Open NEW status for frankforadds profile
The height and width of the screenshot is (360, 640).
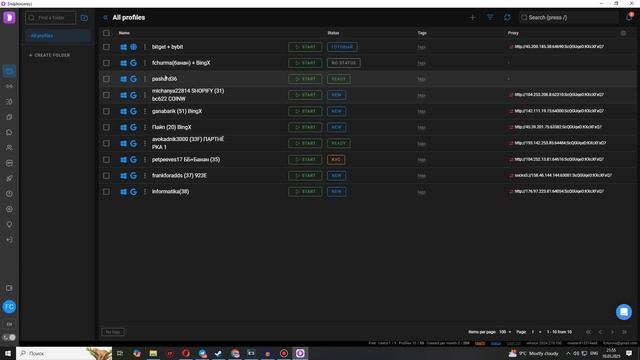pos(336,176)
